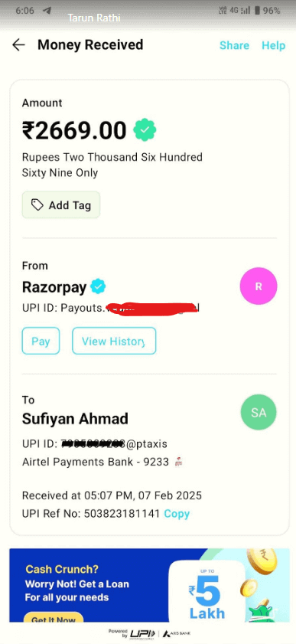The image size is (296, 644).
Task: Tap the blue verified badge next to Razorpay
Action: (98, 286)
